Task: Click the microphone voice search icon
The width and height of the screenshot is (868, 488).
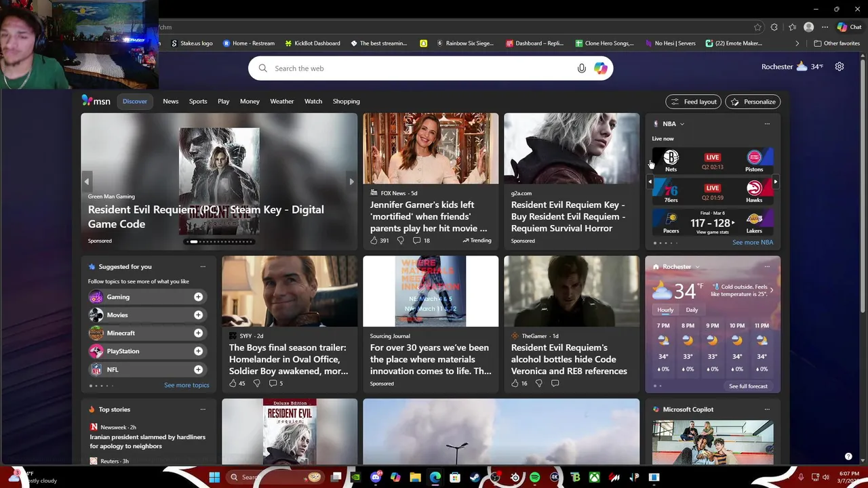Action: tap(581, 68)
